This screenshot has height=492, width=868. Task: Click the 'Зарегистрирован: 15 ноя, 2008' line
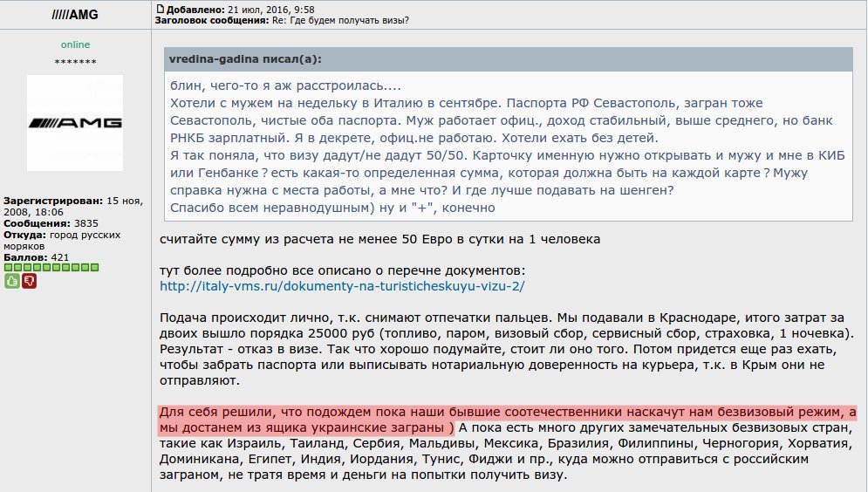pos(73,207)
